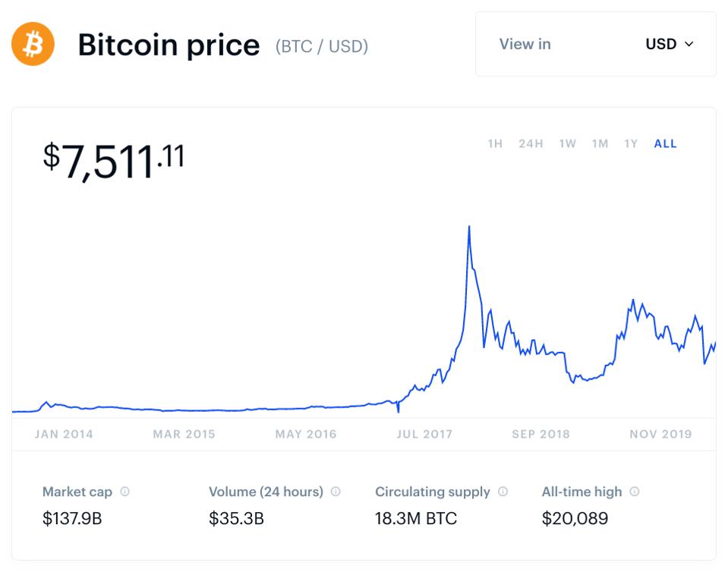
Task: Click the info icon beside Circulating supply
Action: (503, 492)
